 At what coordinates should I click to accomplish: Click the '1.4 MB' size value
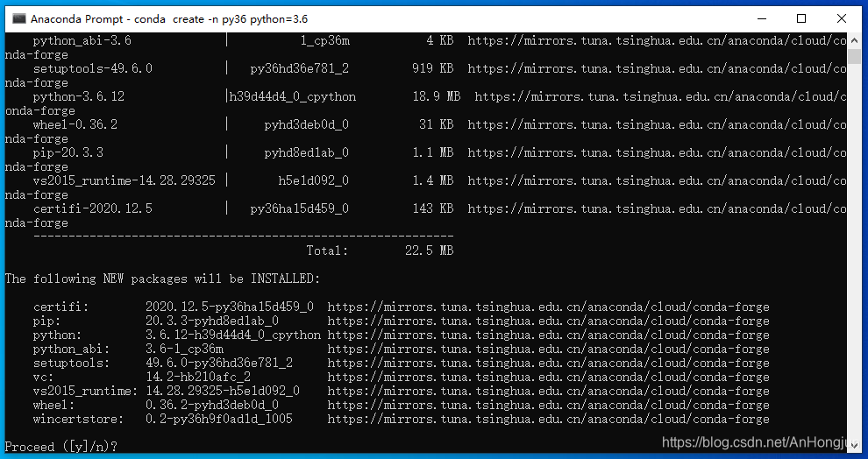tap(433, 180)
